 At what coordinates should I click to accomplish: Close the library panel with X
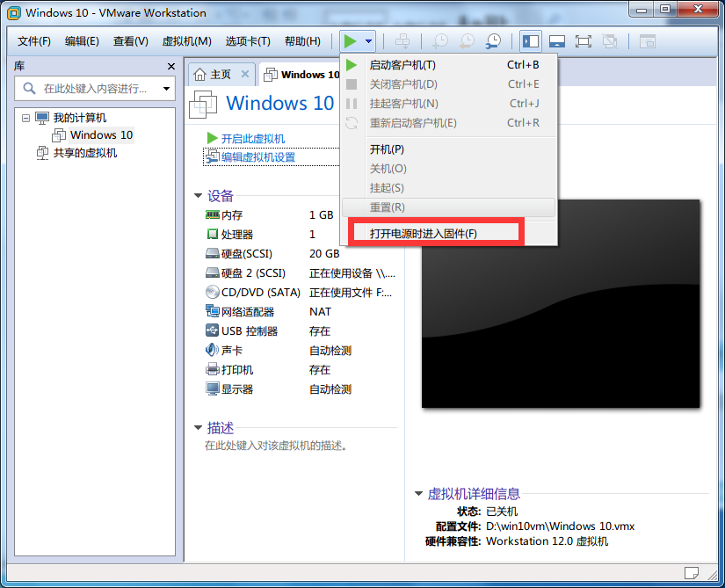171,67
